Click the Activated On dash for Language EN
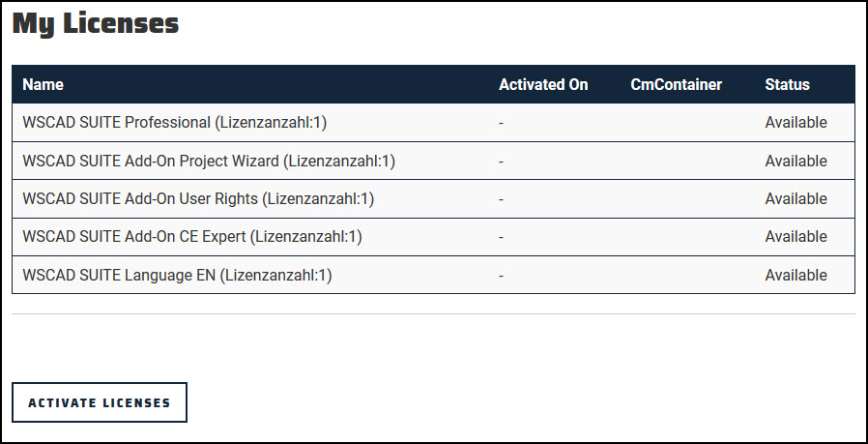The image size is (868, 444). pyautogui.click(x=501, y=276)
